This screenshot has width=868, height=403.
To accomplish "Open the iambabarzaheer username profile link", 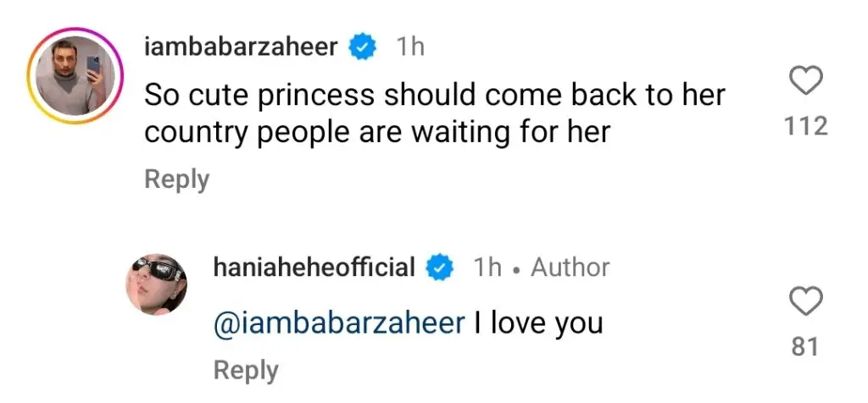I will (x=241, y=47).
